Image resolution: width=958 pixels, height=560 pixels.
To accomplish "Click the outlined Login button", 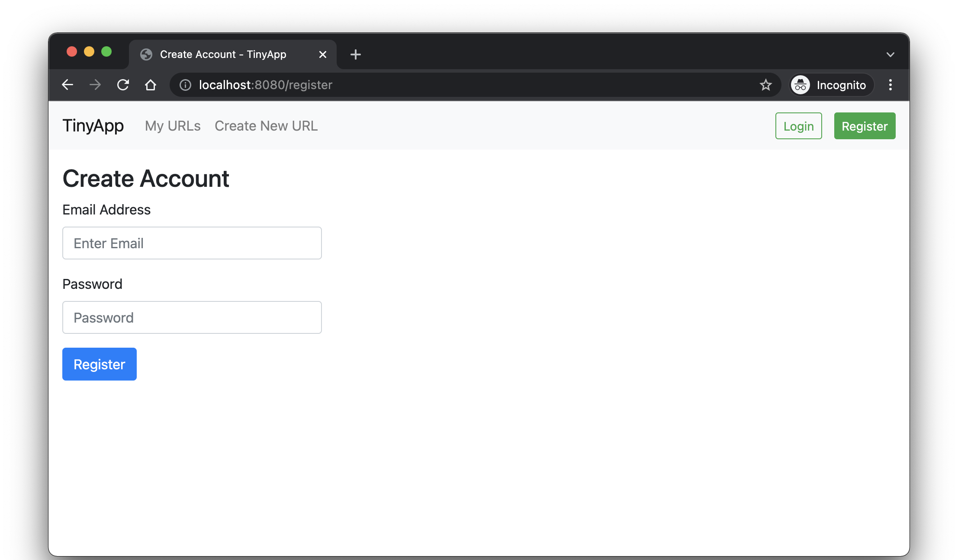I will (798, 126).
